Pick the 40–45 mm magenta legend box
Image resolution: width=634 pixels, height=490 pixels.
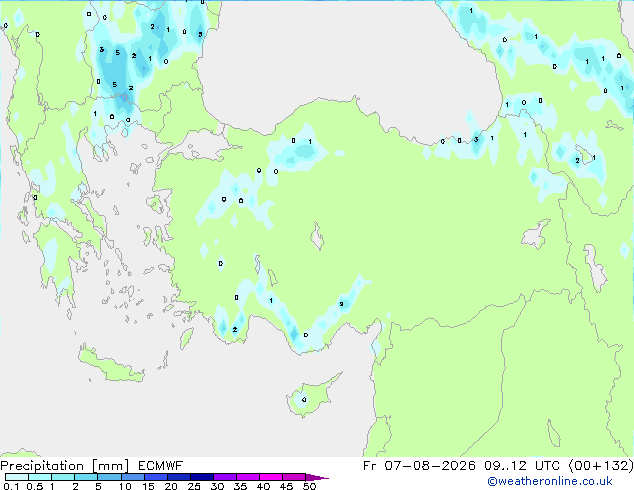click(271, 477)
